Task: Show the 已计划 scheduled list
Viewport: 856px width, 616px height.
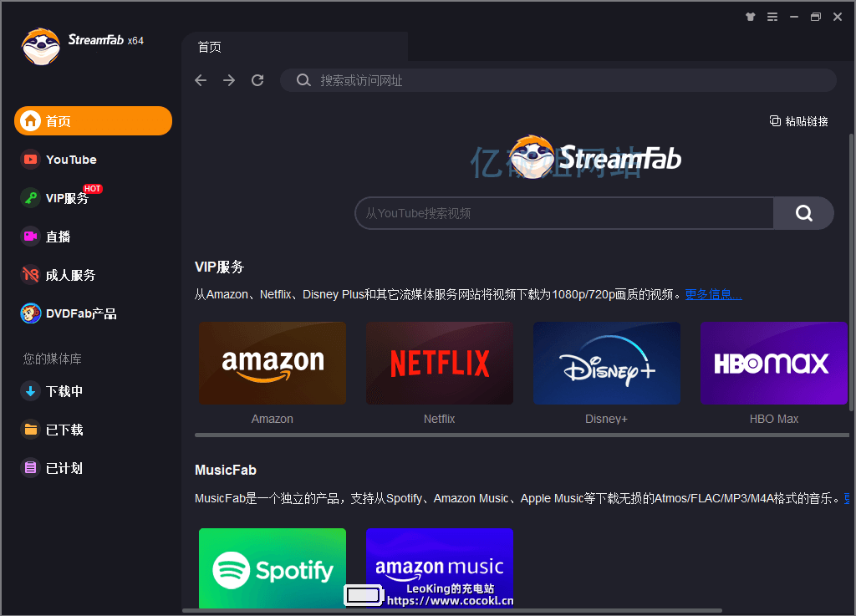Action: pyautogui.click(x=52, y=468)
